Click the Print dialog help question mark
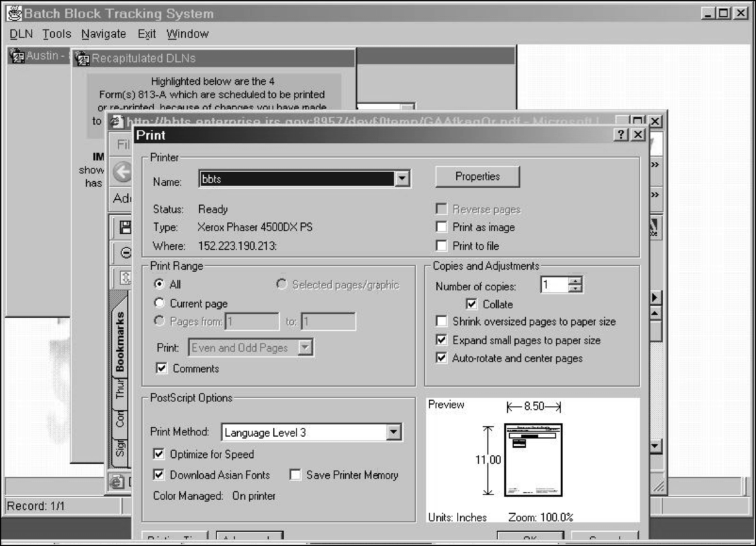Screen dimensions: 756x546 click(x=620, y=135)
